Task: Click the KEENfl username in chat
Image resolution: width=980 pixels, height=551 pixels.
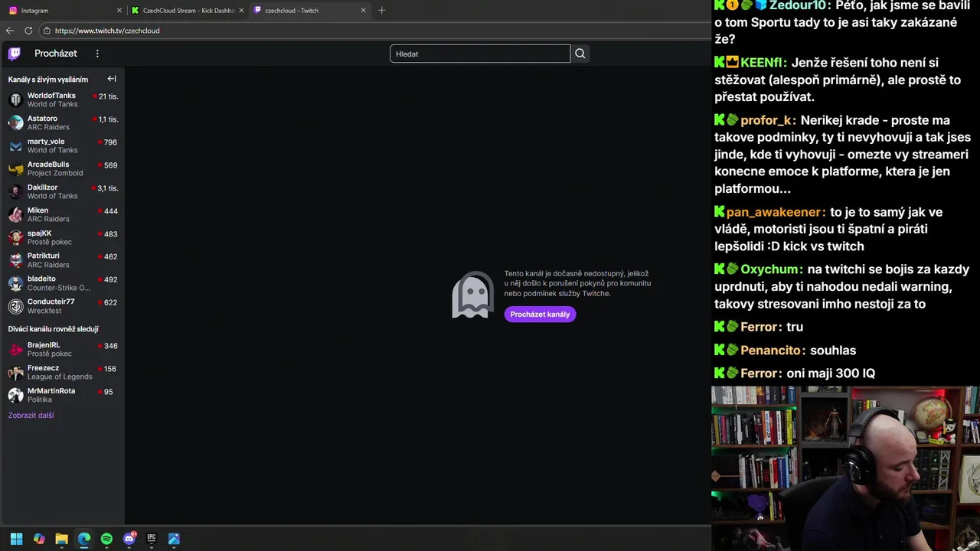Action: tap(759, 63)
